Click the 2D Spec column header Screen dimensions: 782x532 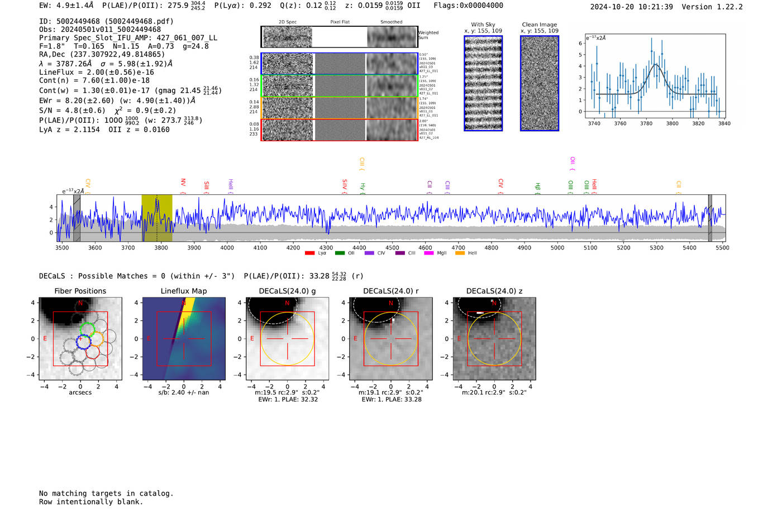click(288, 22)
